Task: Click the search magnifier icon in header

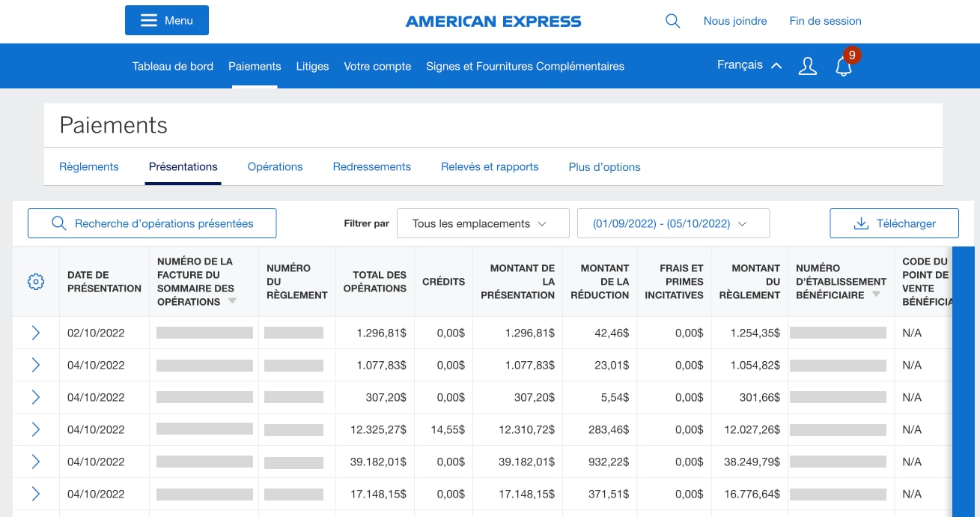Action: tap(672, 21)
